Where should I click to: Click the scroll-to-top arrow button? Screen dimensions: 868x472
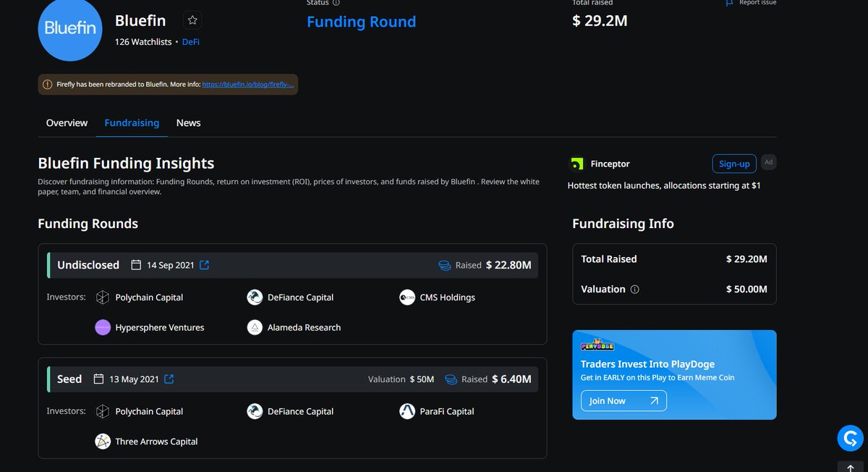[x=851, y=468]
